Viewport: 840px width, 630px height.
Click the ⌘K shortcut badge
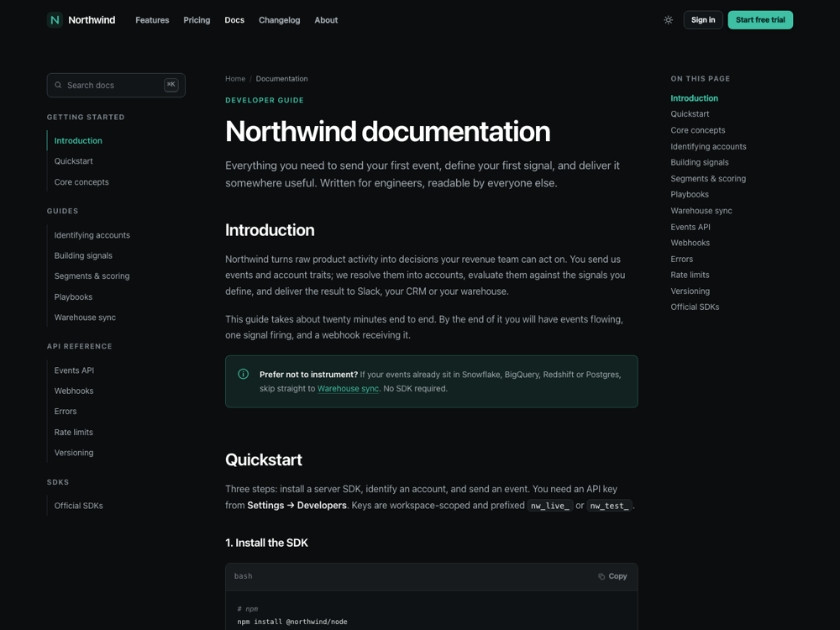pyautogui.click(x=171, y=85)
